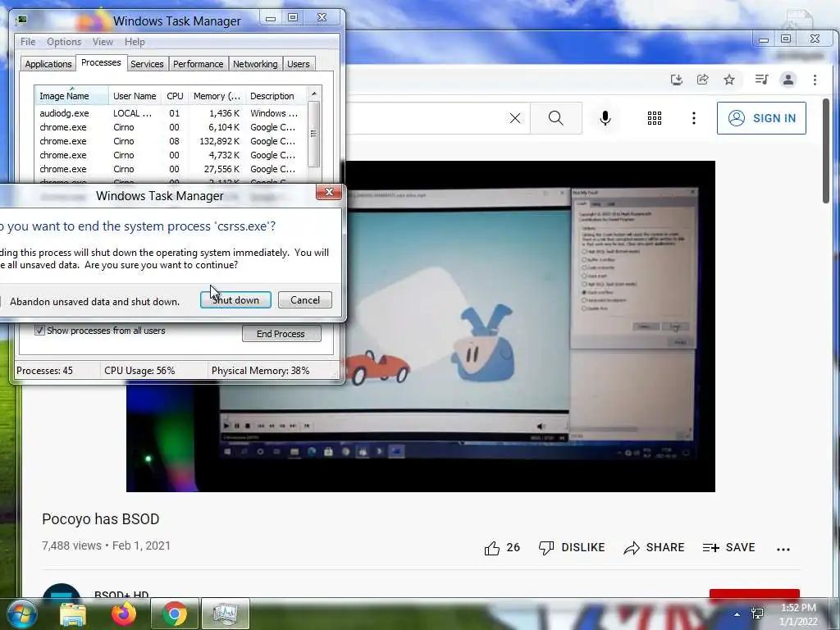Open Chrome's download page icon

tap(676, 80)
